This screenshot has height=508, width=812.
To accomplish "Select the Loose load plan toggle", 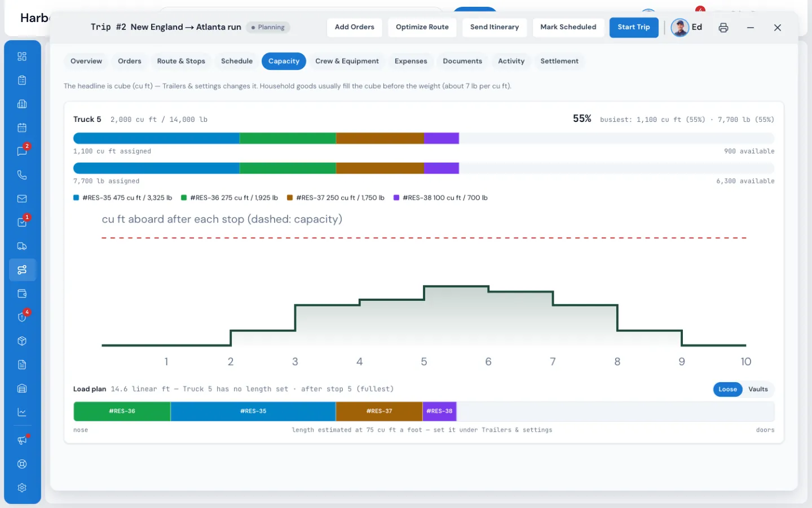I will (x=727, y=389).
